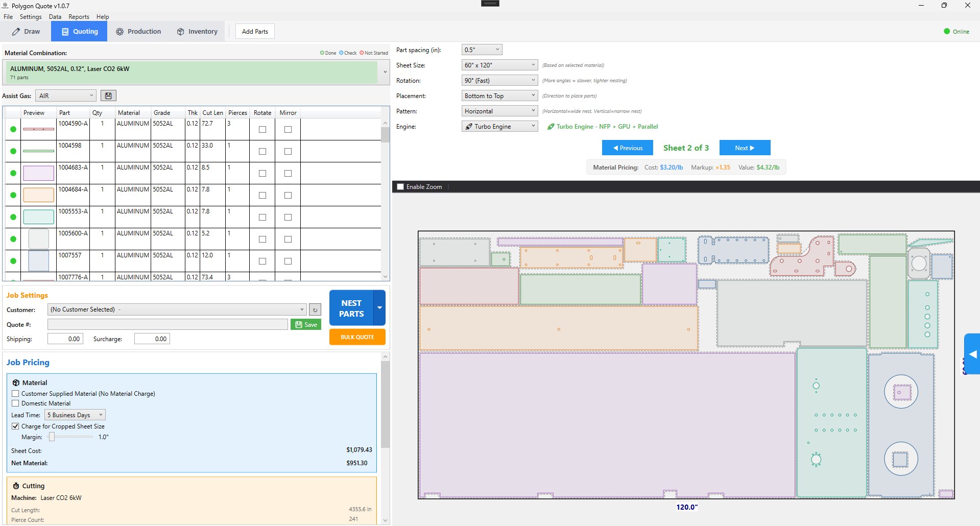Click the green status dot beside part 1004598
The height and width of the screenshot is (526, 980).
tap(12, 151)
